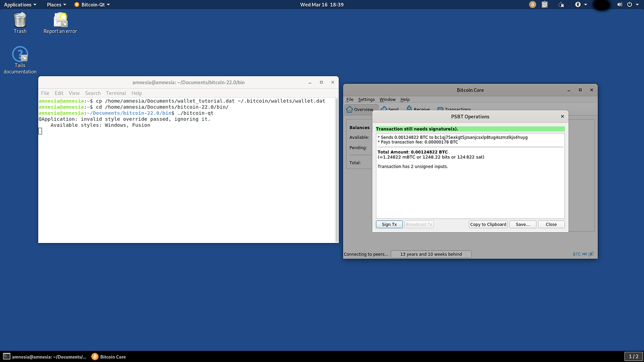Screen dimensions: 644x362
Task: Click the Broadcast Tx button
Action: [x=419, y=224]
